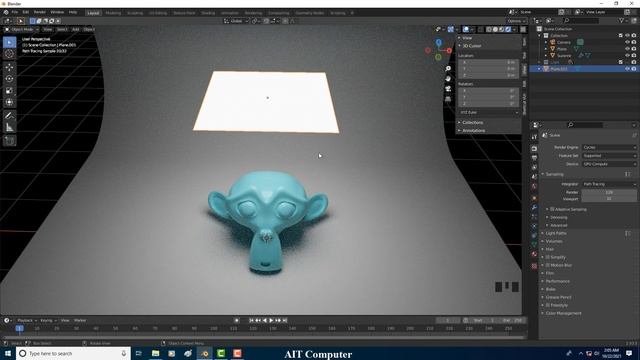The height and width of the screenshot is (360, 640).
Task: Open the World properties tab icon
Action: 534,186
